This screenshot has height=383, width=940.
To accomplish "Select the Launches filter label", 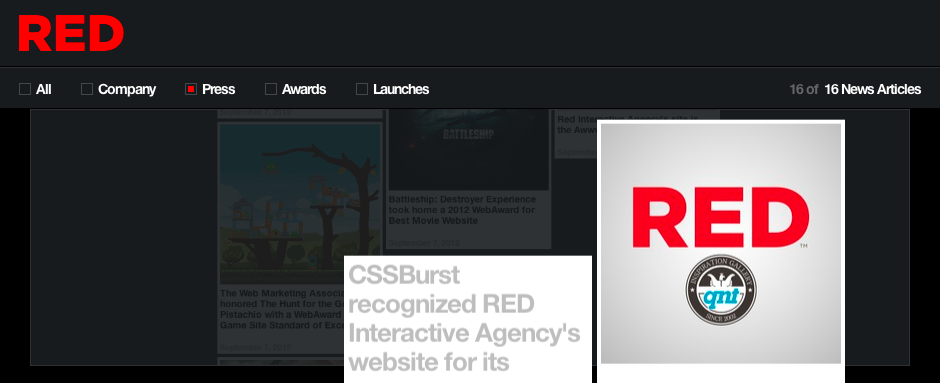I will point(401,89).
